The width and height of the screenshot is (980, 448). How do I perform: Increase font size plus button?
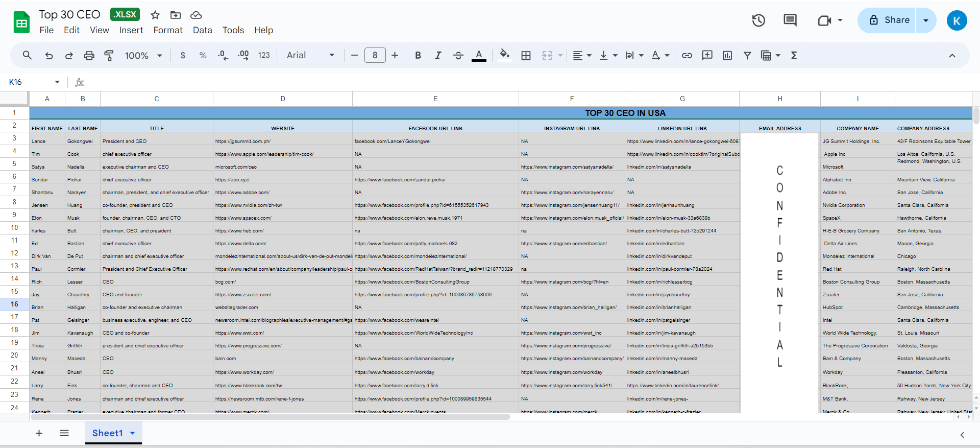tap(395, 55)
